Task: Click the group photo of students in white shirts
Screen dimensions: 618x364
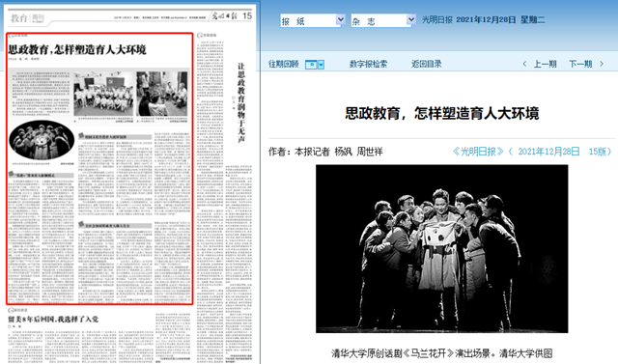Action: (x=103, y=94)
